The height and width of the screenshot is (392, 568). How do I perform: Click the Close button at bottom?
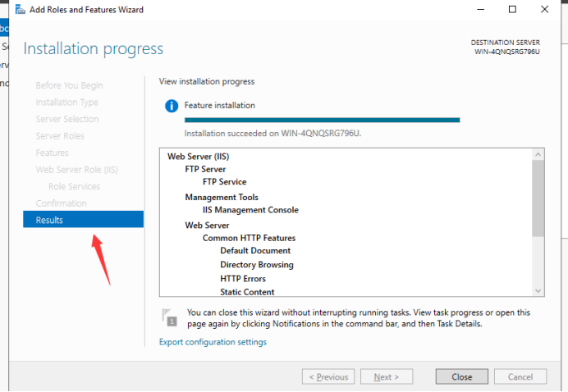[461, 376]
